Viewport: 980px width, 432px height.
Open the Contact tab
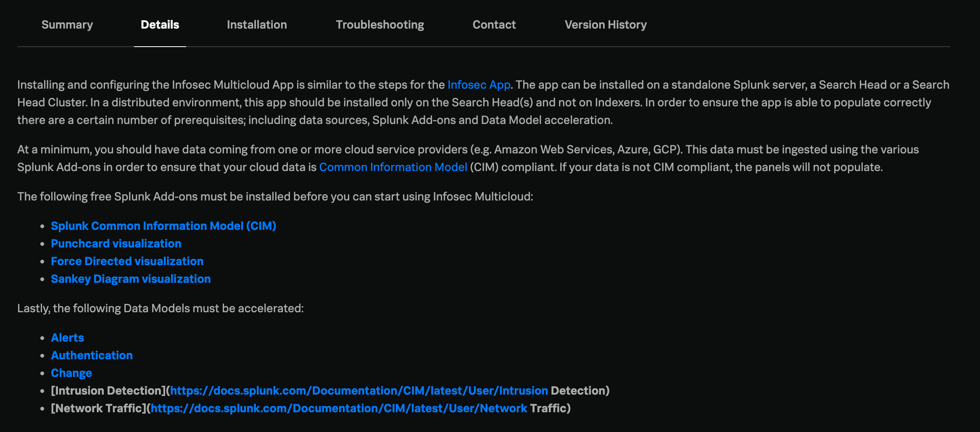pyautogui.click(x=494, y=25)
